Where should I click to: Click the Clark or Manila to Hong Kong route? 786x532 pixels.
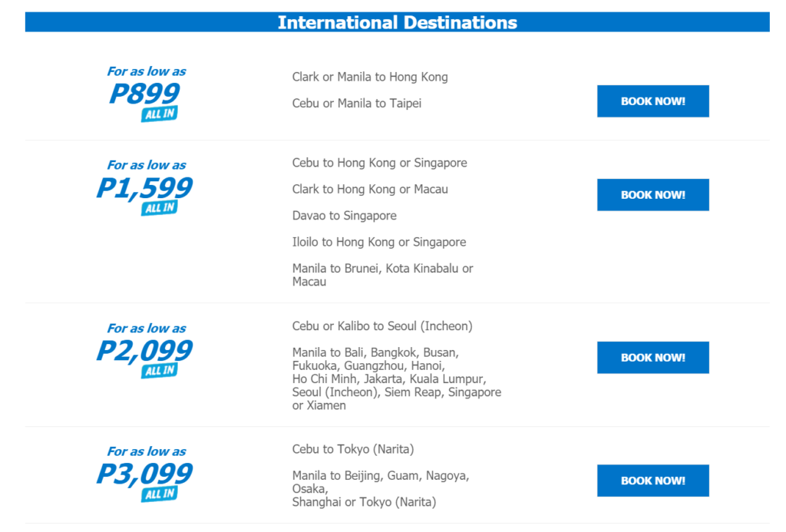[x=369, y=77]
